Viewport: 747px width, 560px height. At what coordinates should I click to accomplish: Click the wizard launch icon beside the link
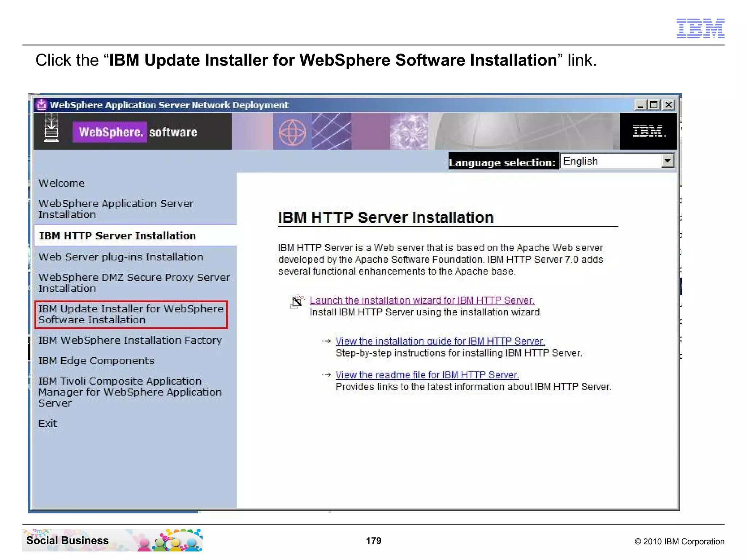297,302
